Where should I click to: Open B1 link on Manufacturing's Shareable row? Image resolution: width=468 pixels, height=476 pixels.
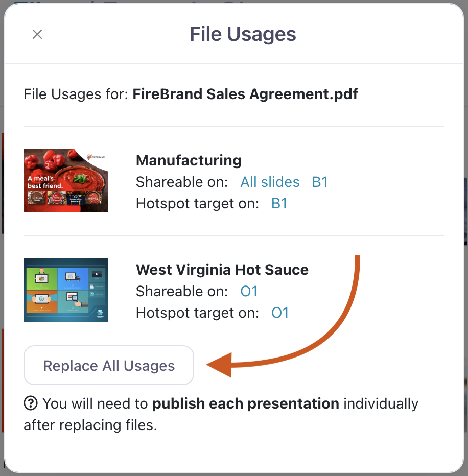320,182
